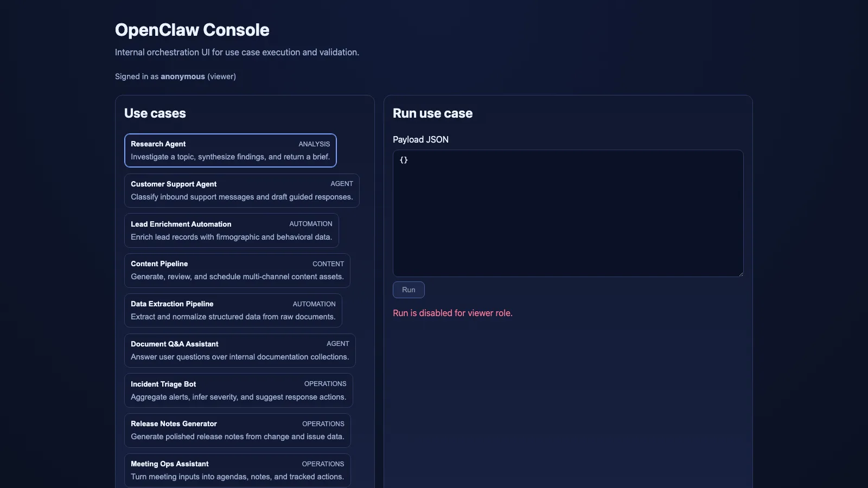
Task: Click the OpenClaw Console heading
Action: [192, 30]
